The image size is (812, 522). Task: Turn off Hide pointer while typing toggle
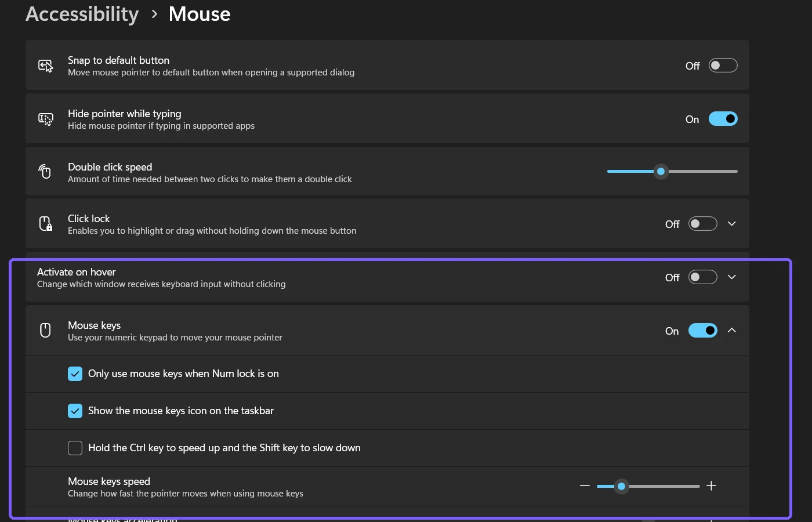723,119
